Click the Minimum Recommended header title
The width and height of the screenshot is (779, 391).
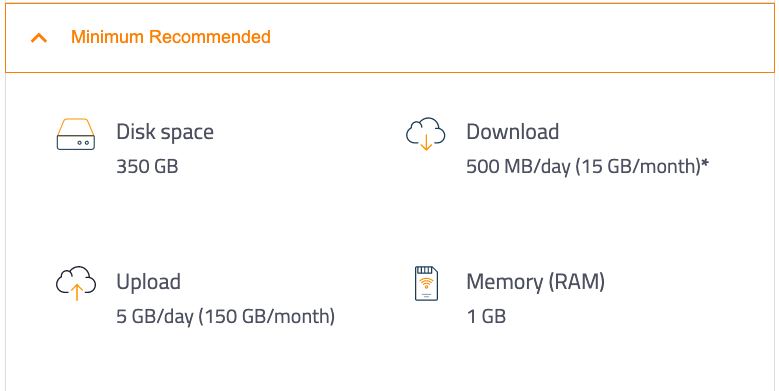[x=171, y=37]
